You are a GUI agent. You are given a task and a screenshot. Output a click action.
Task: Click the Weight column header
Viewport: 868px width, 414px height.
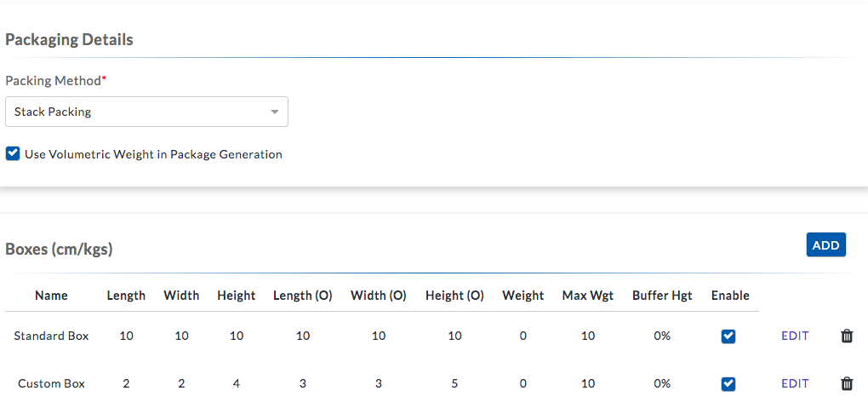click(x=523, y=296)
